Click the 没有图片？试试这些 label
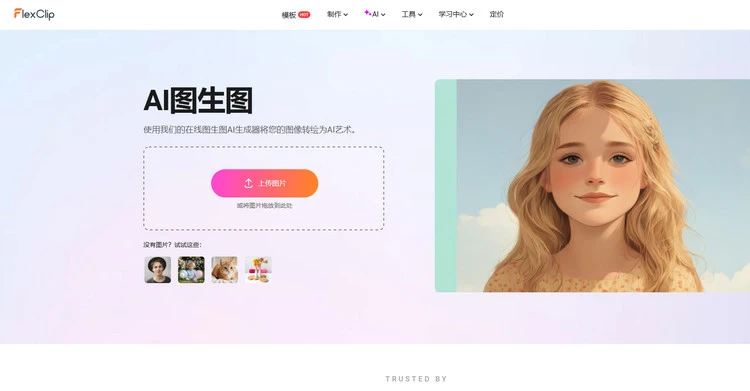This screenshot has width=750, height=391. pyautogui.click(x=173, y=245)
